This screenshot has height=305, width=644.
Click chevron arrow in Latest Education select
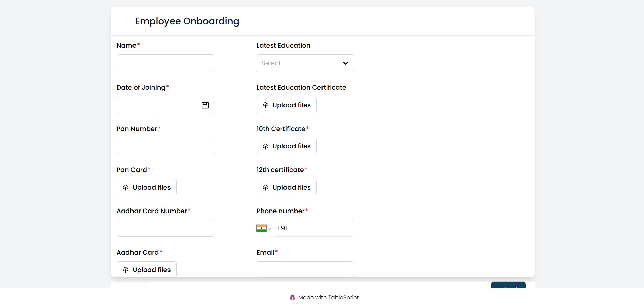pyautogui.click(x=345, y=63)
